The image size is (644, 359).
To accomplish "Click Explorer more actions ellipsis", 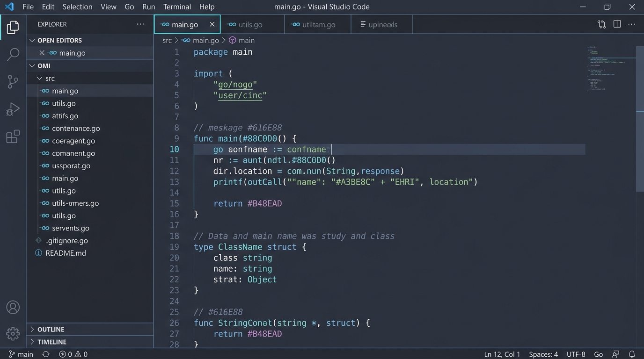I will coord(140,24).
